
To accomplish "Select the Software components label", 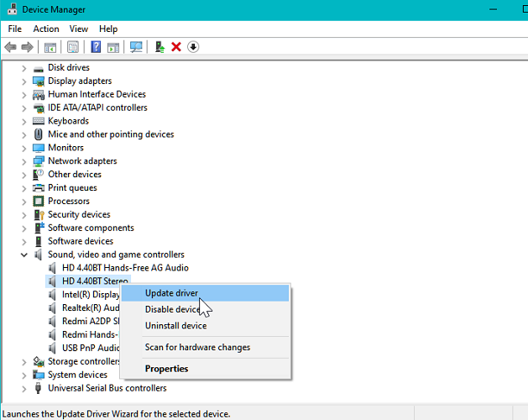I will [x=91, y=228].
